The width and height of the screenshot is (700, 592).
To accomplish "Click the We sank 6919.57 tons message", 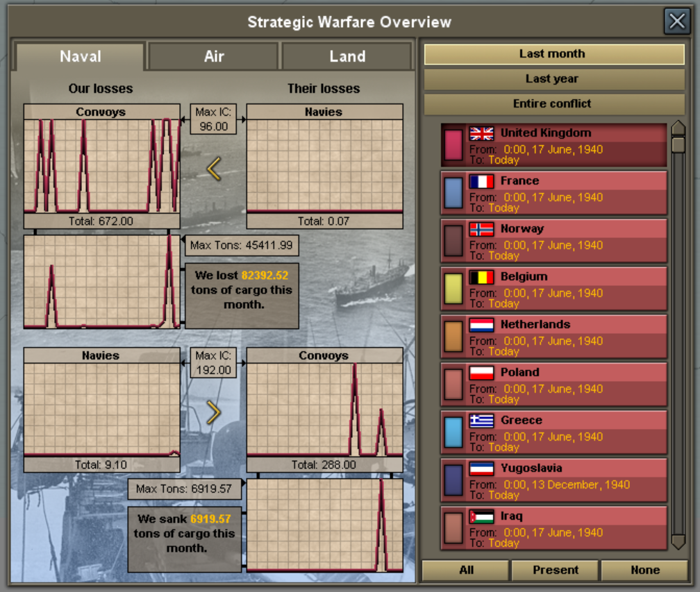I will coord(185,539).
